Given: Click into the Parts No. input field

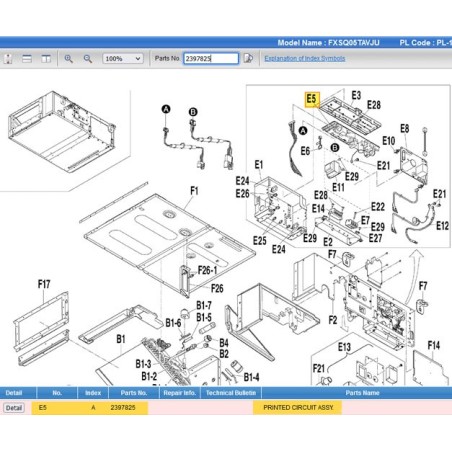Looking at the screenshot, I should coord(211,58).
